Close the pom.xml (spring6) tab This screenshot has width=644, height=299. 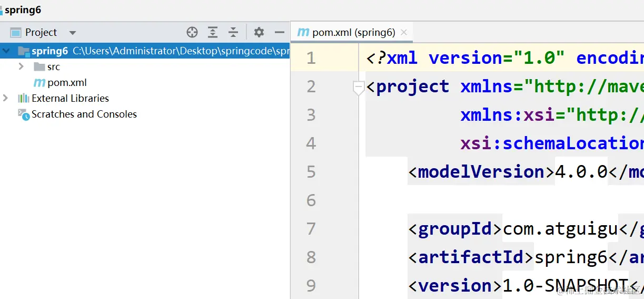point(404,32)
